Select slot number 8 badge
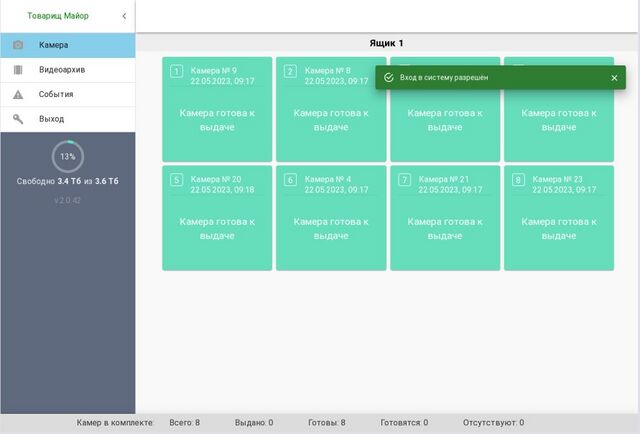The height and width of the screenshot is (434, 640). [518, 180]
